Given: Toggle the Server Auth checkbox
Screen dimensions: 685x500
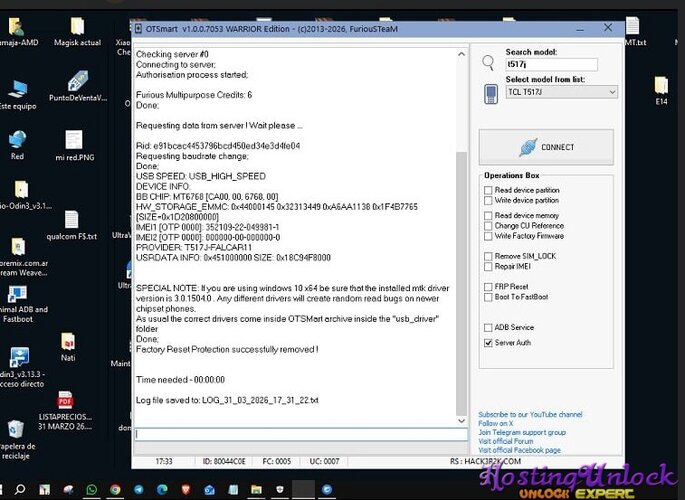Looking at the screenshot, I should point(487,342).
